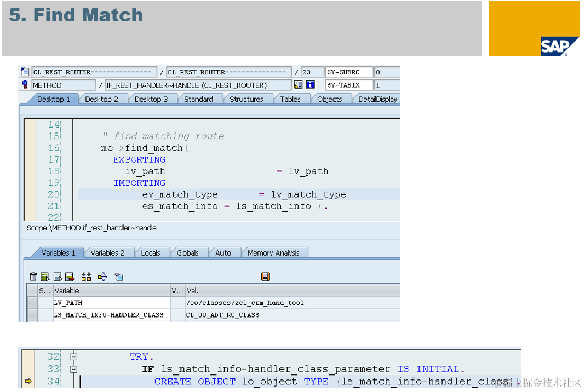Switch to the Variables 2 tab
This screenshot has height=392, width=585.
107,253
